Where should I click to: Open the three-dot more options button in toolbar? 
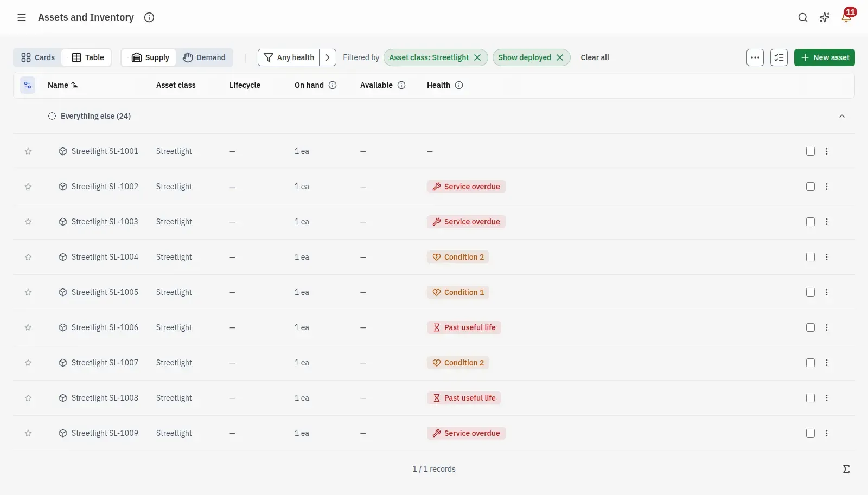(755, 57)
